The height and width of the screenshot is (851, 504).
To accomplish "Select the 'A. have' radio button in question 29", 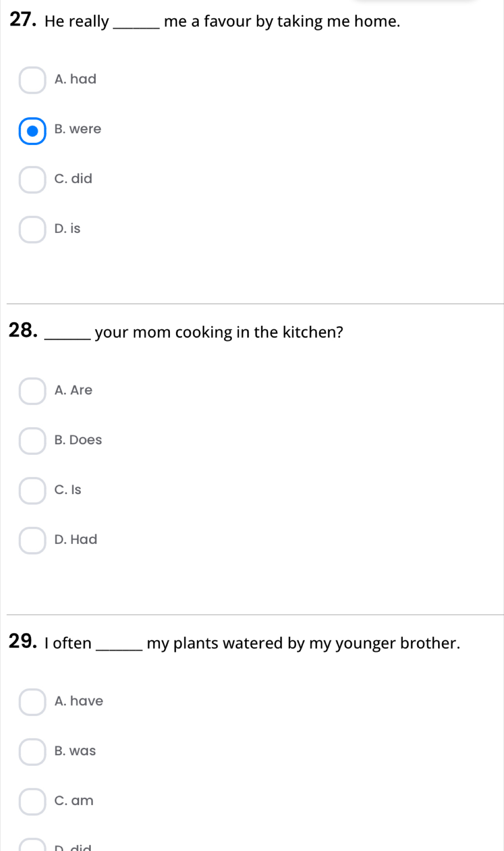I will click(x=32, y=702).
